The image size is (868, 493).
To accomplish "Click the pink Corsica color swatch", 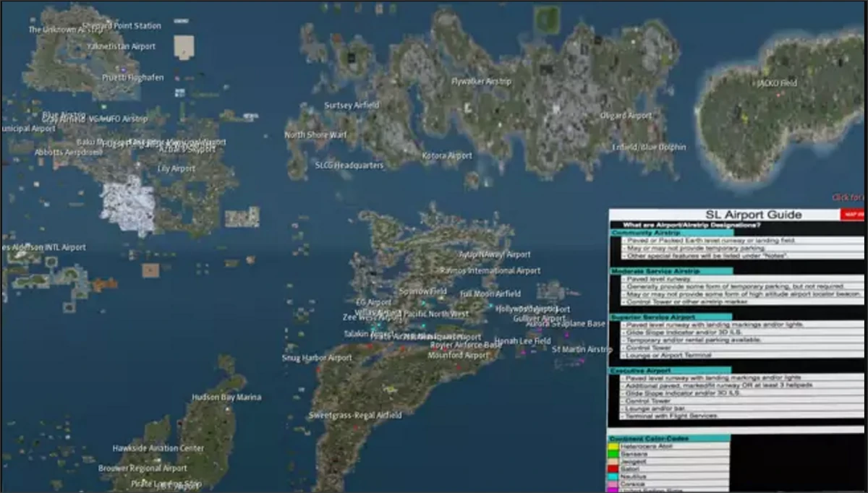I will click(612, 484).
